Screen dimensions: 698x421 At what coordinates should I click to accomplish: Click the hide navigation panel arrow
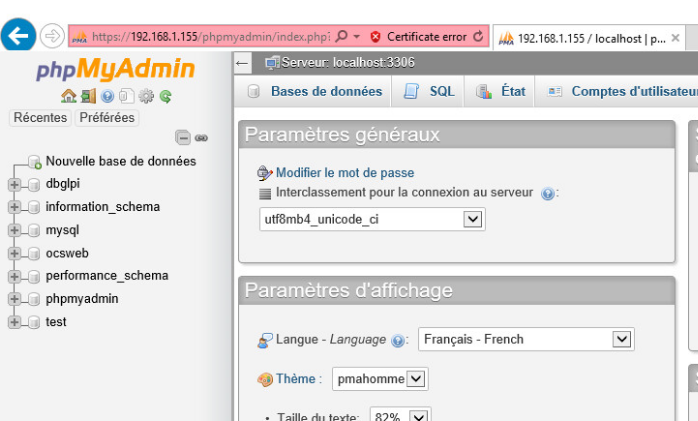click(242, 63)
